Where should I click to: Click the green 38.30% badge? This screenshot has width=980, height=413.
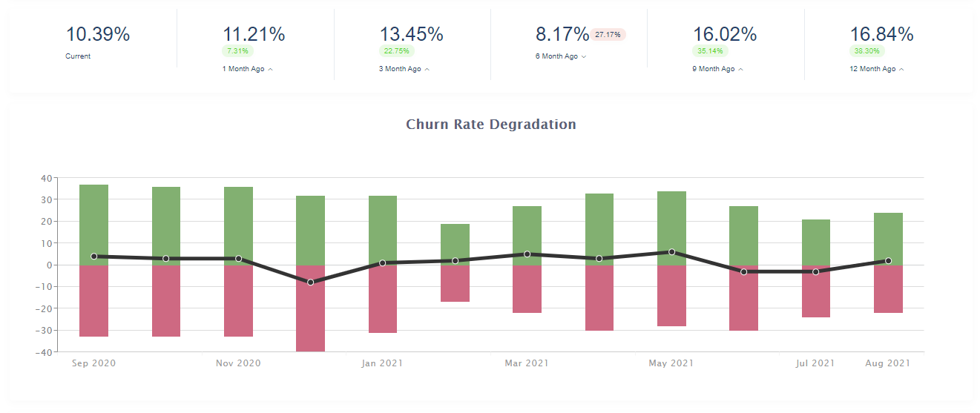tap(867, 51)
